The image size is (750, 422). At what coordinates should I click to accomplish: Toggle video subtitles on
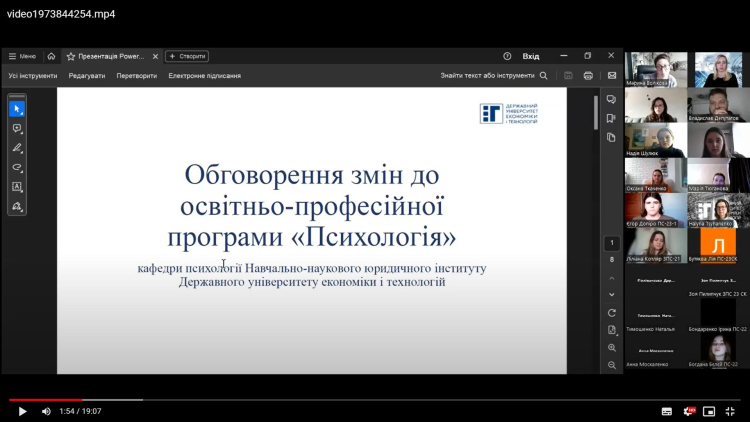667,411
